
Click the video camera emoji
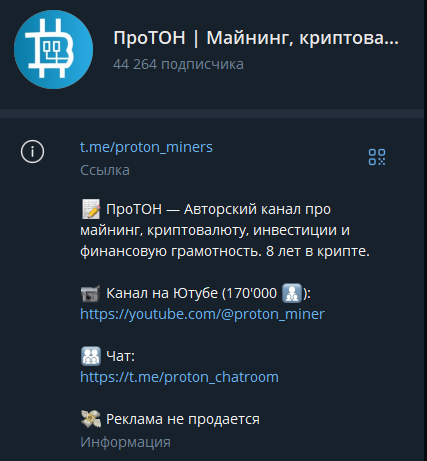click(91, 293)
